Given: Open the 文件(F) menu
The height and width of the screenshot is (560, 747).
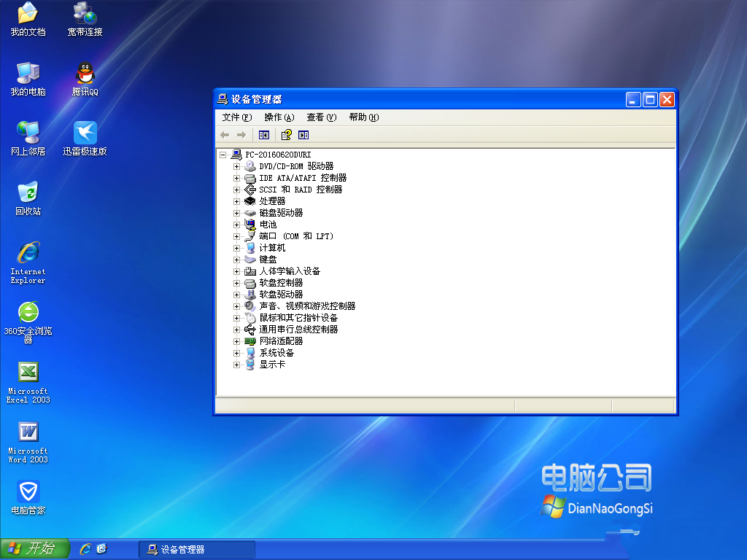Looking at the screenshot, I should 237,117.
